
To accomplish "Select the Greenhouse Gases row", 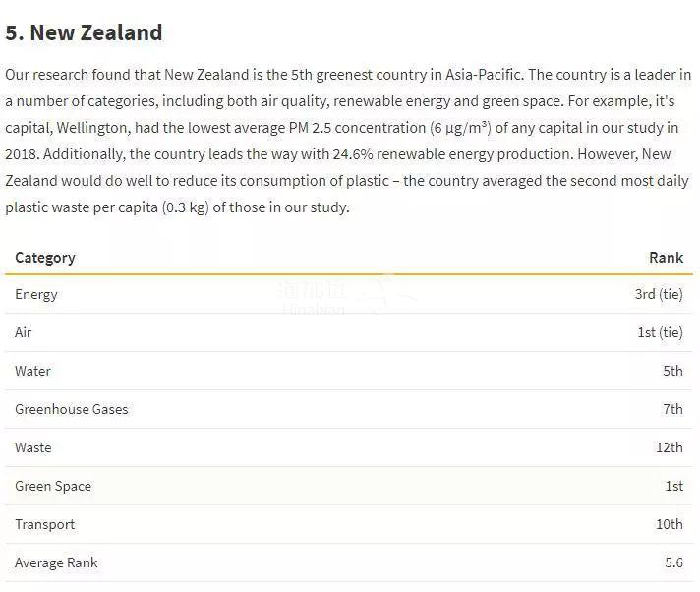I will point(349,409).
